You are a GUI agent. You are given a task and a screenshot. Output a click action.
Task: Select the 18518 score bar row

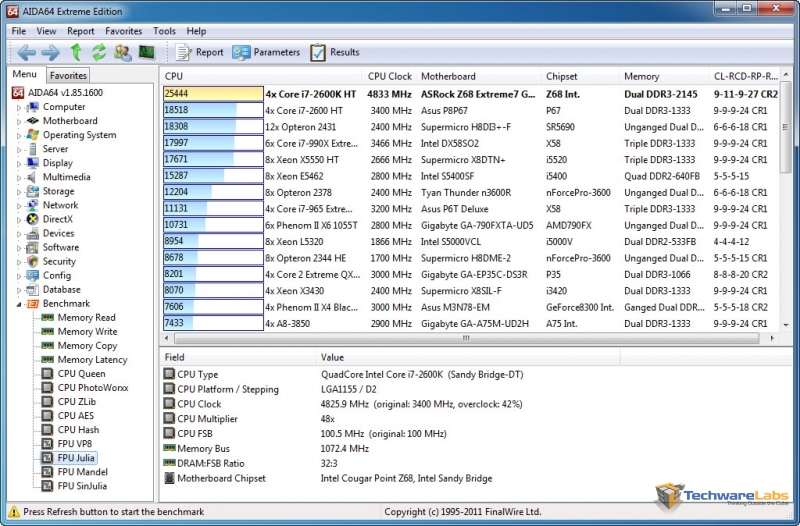pos(213,110)
